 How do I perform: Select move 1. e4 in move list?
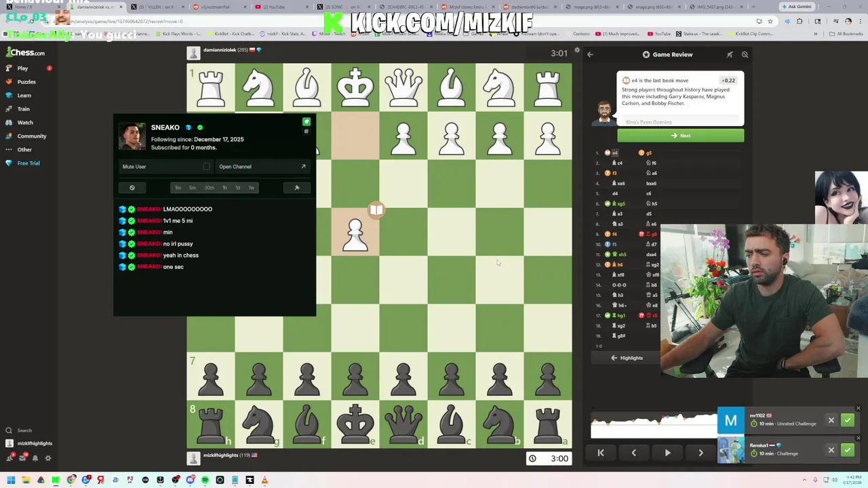point(614,153)
